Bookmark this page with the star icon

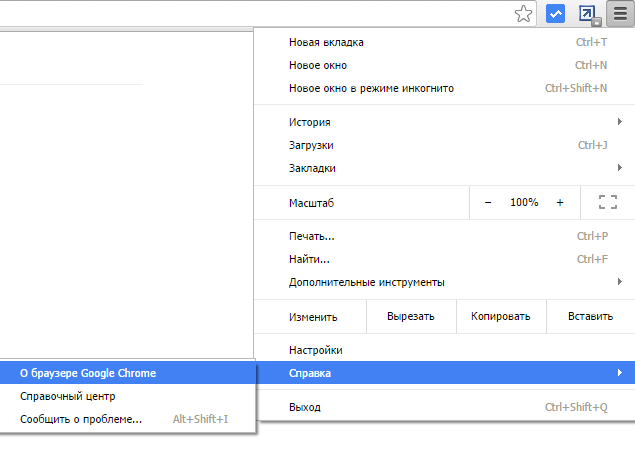tap(523, 14)
